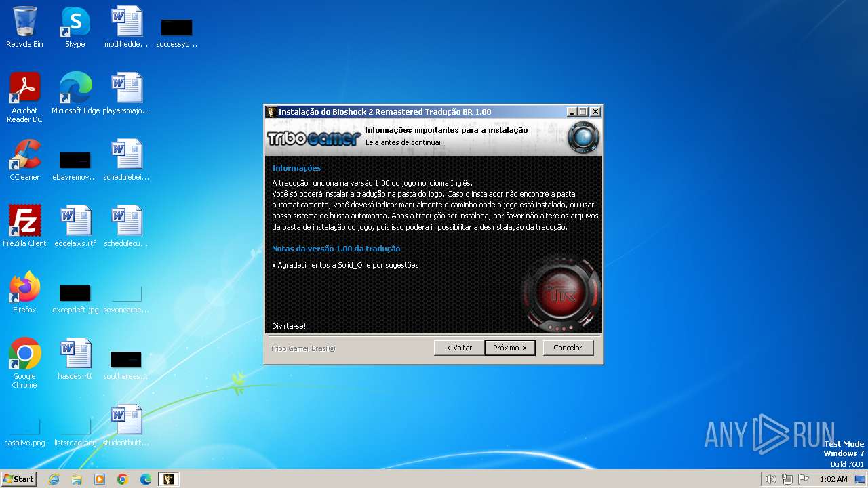Viewport: 868px width, 488px height.
Task: Select the playersmajo... Word document
Action: coord(126,94)
